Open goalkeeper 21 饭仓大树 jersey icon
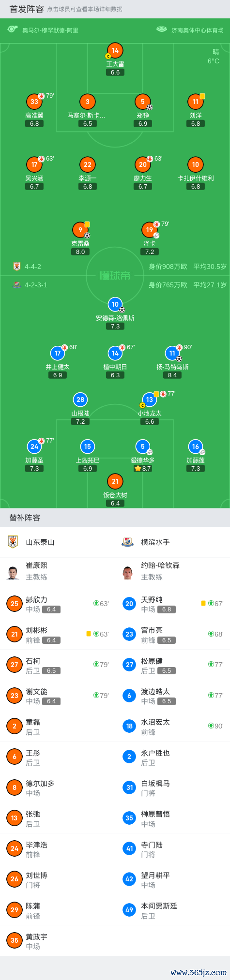The height and width of the screenshot is (980, 230). tap(115, 481)
